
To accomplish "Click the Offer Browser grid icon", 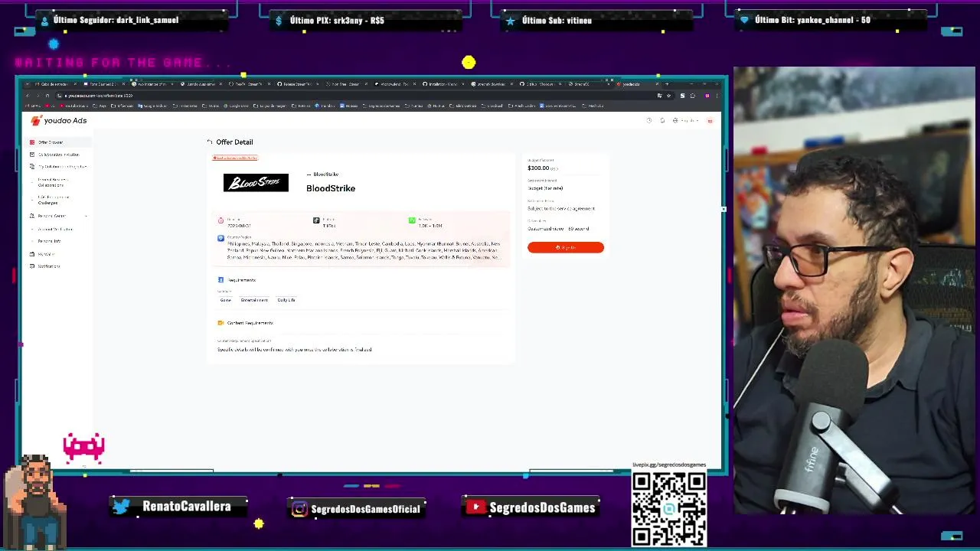I will 32,142.
